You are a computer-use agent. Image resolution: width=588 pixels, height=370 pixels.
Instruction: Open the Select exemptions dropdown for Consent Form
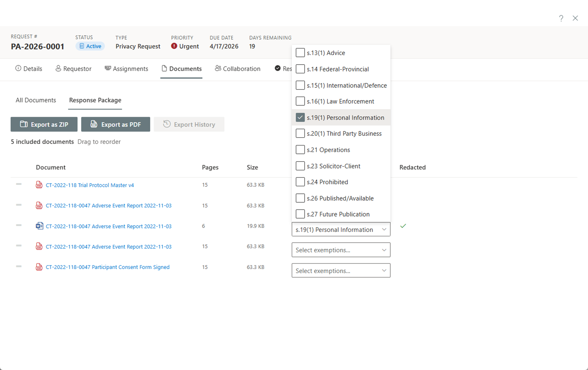(x=340, y=271)
